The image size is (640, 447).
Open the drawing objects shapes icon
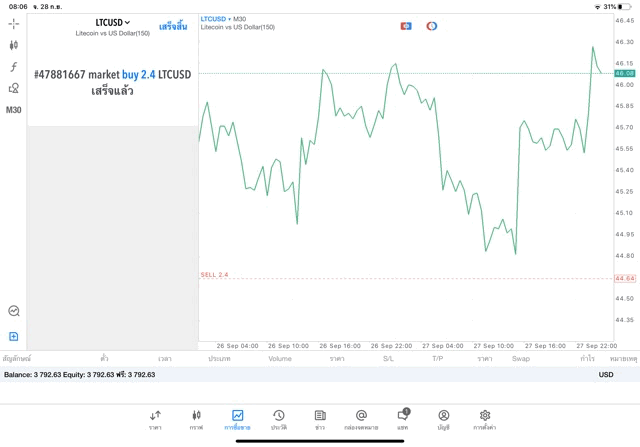13,88
